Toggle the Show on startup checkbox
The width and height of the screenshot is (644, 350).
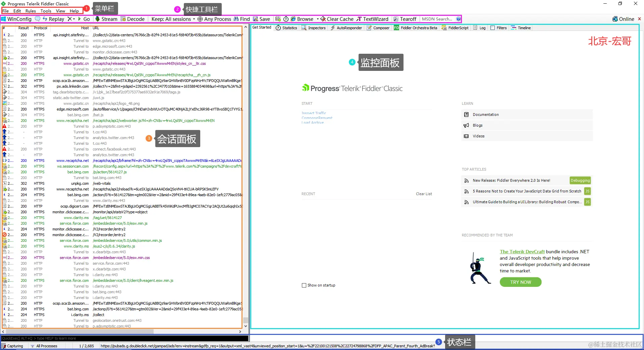304,285
